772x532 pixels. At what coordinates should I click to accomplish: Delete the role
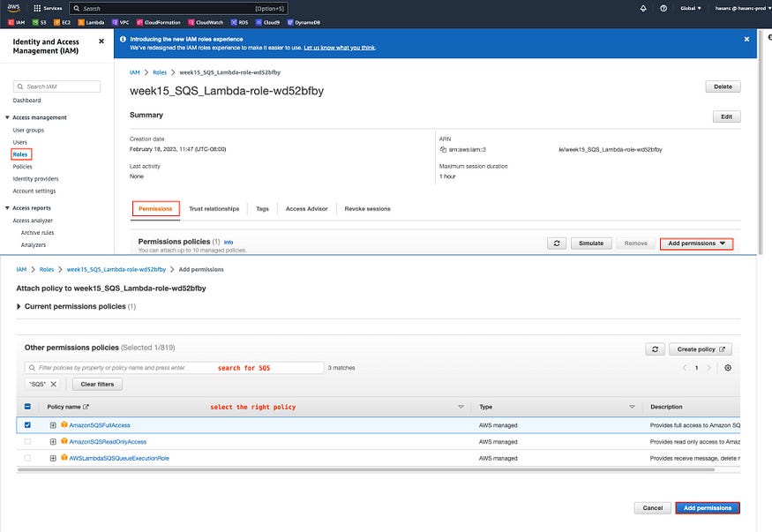coord(723,86)
